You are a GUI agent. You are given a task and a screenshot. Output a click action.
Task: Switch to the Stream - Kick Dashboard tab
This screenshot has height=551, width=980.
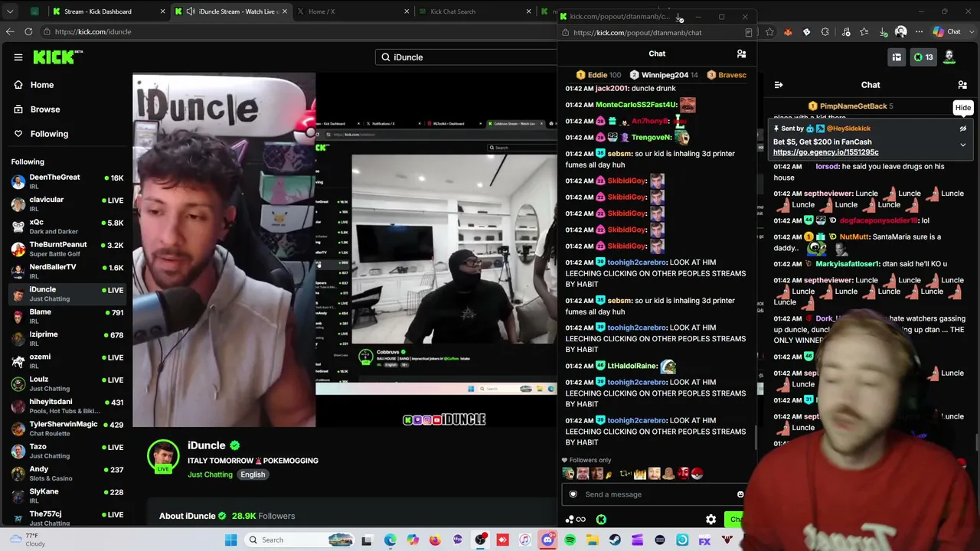pyautogui.click(x=108, y=11)
